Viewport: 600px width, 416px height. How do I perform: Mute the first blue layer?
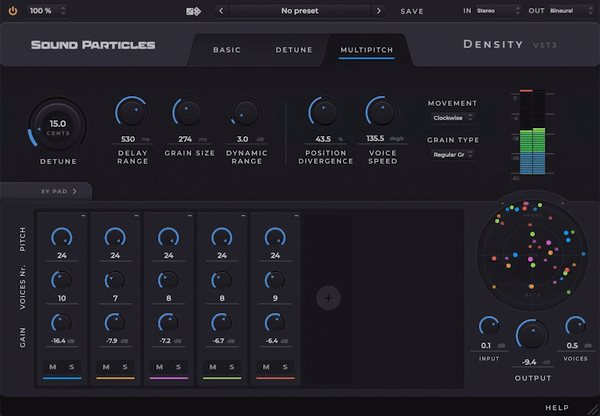(52, 367)
